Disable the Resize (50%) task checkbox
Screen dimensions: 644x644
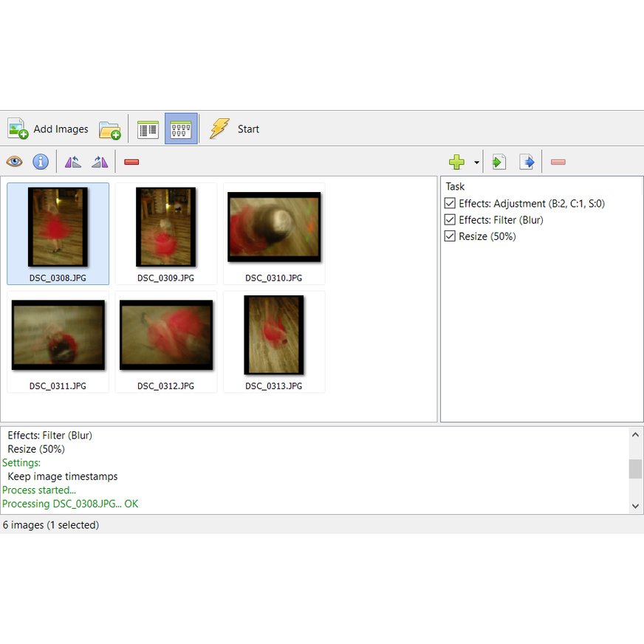tap(450, 236)
